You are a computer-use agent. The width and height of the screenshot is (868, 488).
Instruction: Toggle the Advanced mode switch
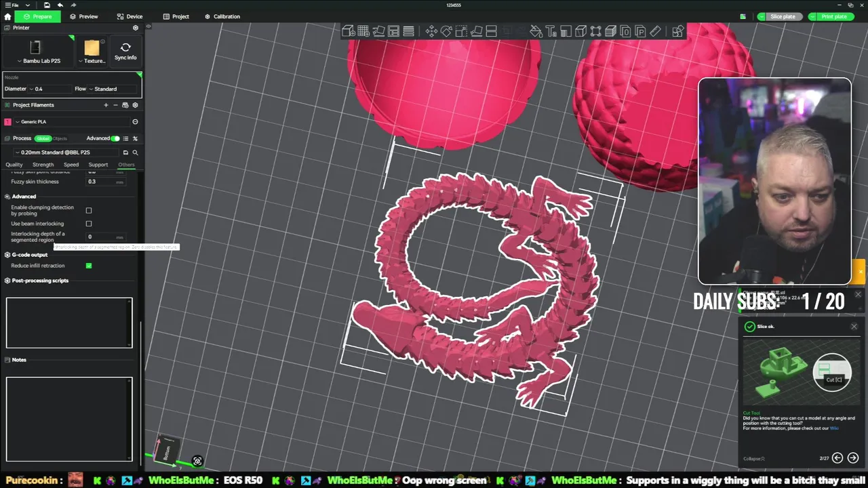(x=115, y=138)
